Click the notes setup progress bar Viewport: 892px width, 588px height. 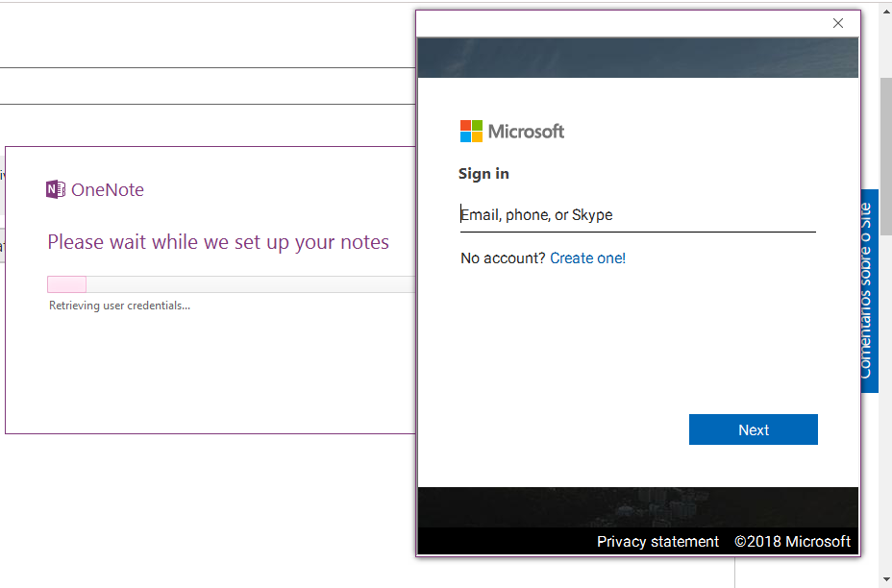pos(231,284)
